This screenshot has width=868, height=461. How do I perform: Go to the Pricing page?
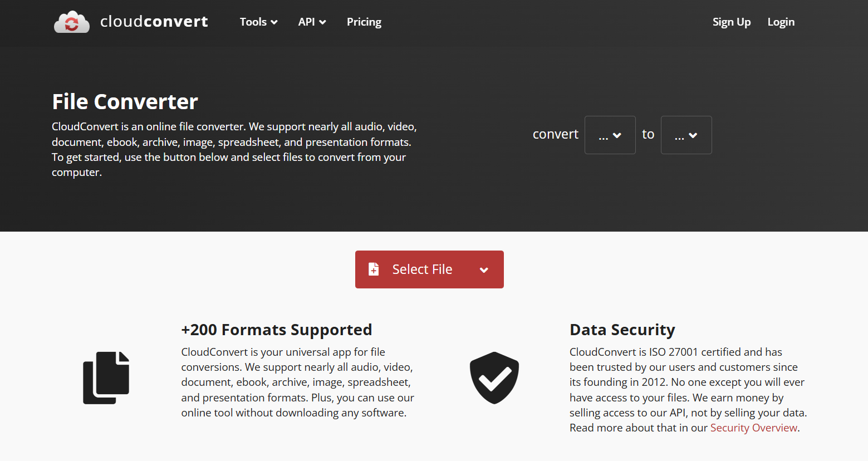coord(364,22)
